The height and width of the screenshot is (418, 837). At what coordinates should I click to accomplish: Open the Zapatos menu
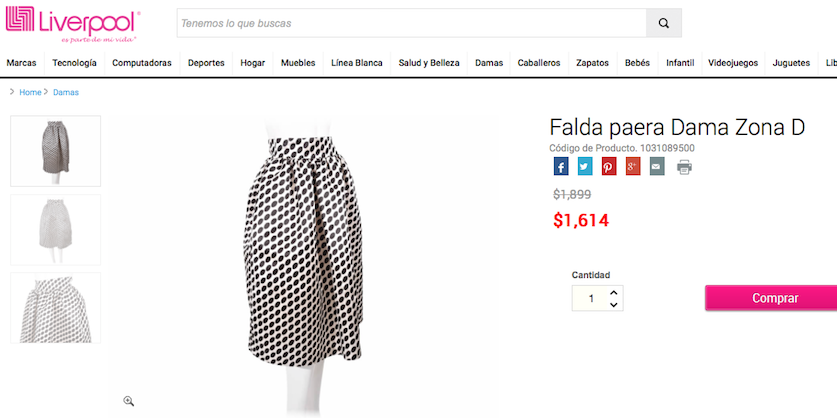592,63
